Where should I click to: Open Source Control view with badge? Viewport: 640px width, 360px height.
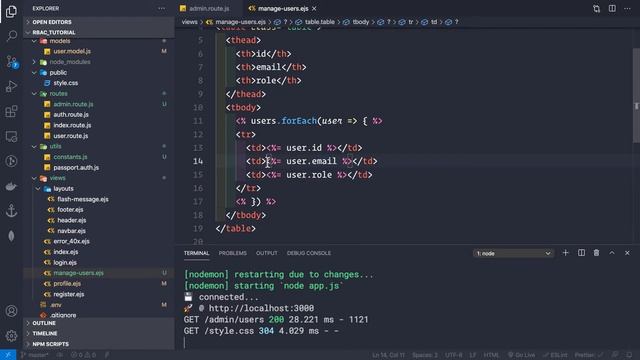coord(12,62)
